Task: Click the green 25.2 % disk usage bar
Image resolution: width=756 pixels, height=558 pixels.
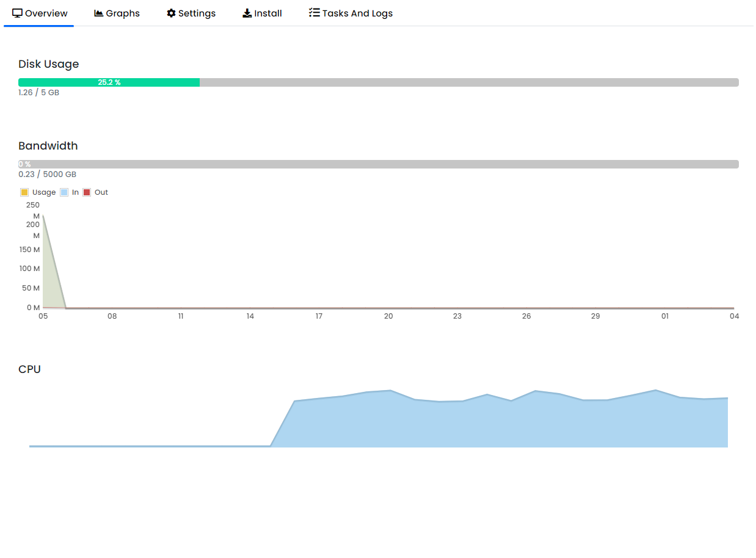Action: click(109, 82)
